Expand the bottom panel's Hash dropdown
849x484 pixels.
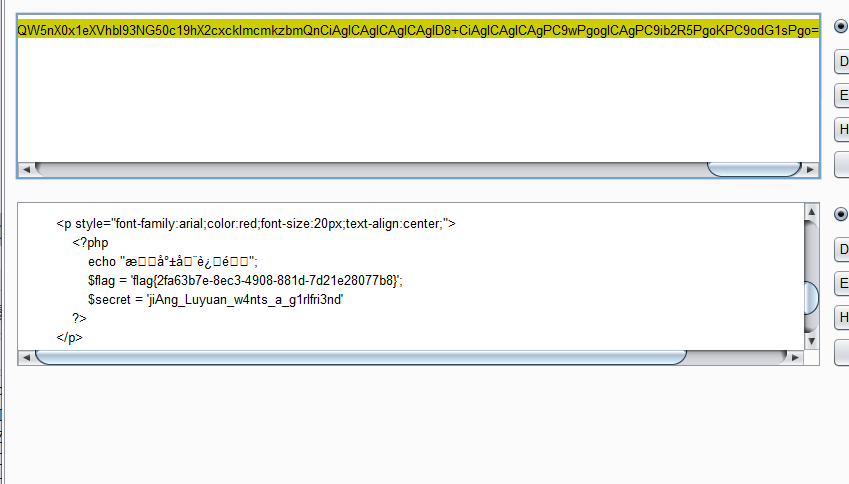(842, 318)
